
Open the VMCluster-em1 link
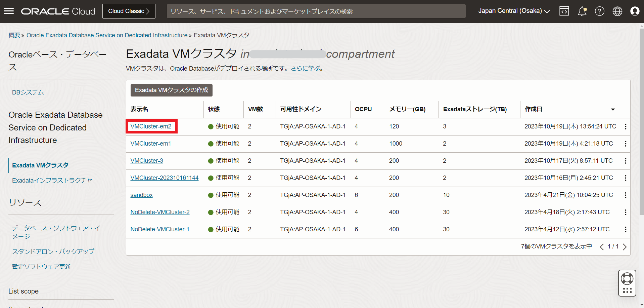click(150, 144)
